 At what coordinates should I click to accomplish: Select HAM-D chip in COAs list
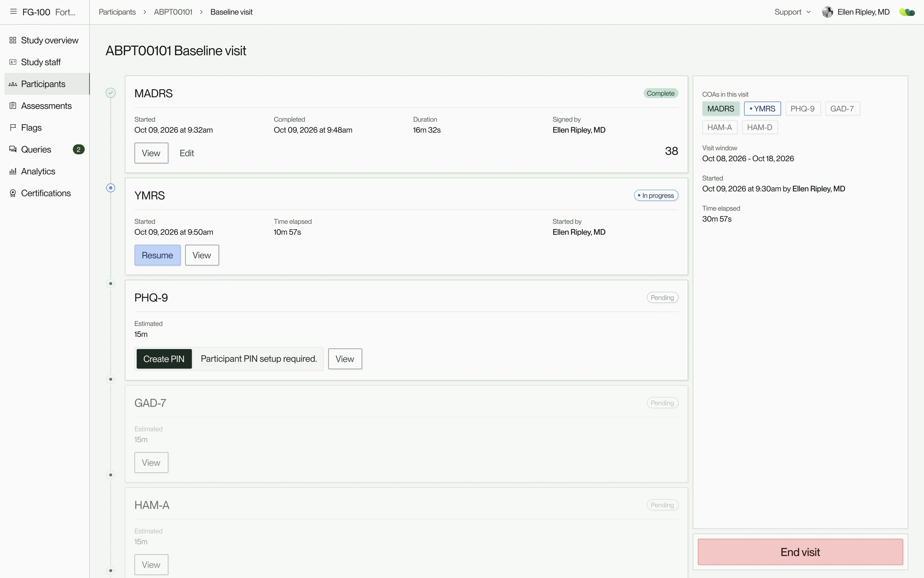point(760,127)
